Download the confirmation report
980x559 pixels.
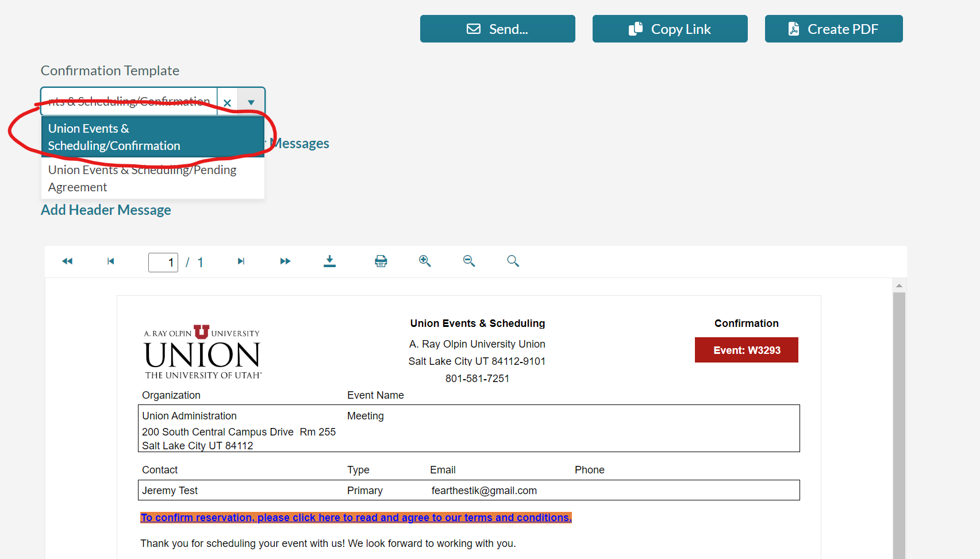(x=329, y=261)
